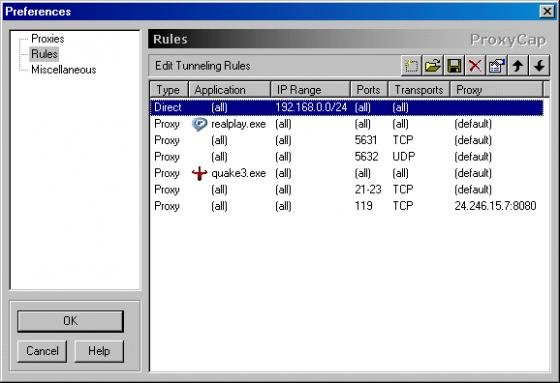Select the quake3.exe rule icon
560x383 pixels.
[199, 173]
